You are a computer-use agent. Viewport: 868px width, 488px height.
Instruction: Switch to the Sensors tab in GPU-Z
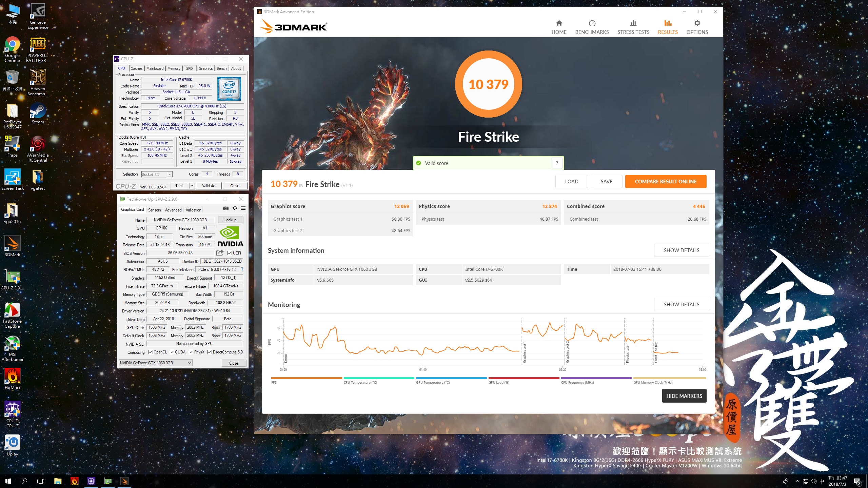(x=154, y=210)
